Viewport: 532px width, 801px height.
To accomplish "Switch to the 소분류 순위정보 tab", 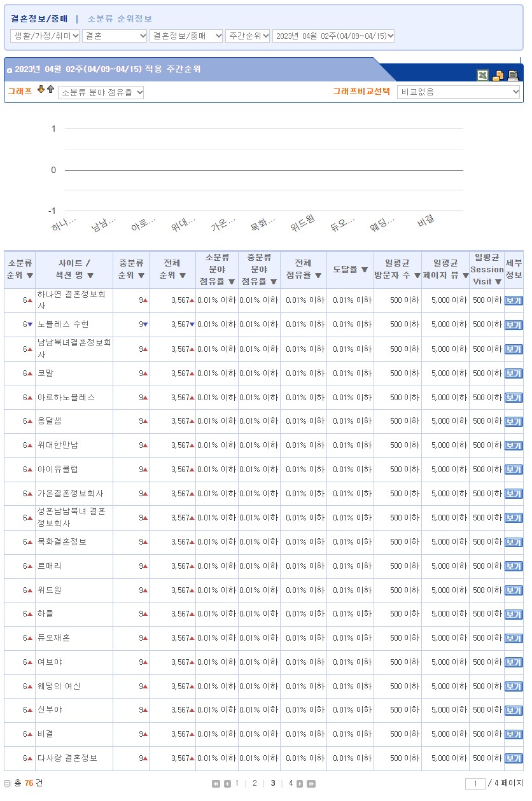I will [120, 19].
